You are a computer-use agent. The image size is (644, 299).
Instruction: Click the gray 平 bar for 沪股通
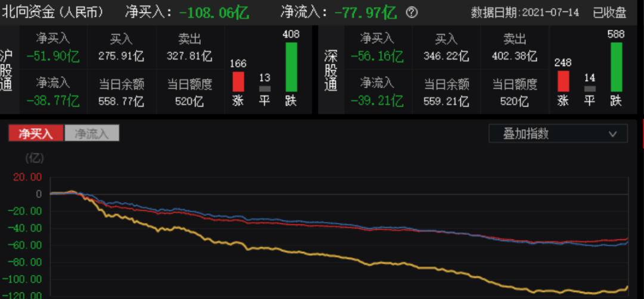[x=264, y=89]
